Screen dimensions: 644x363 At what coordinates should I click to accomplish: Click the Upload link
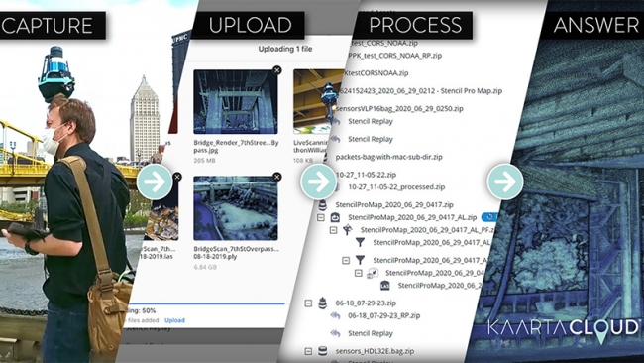(174, 320)
